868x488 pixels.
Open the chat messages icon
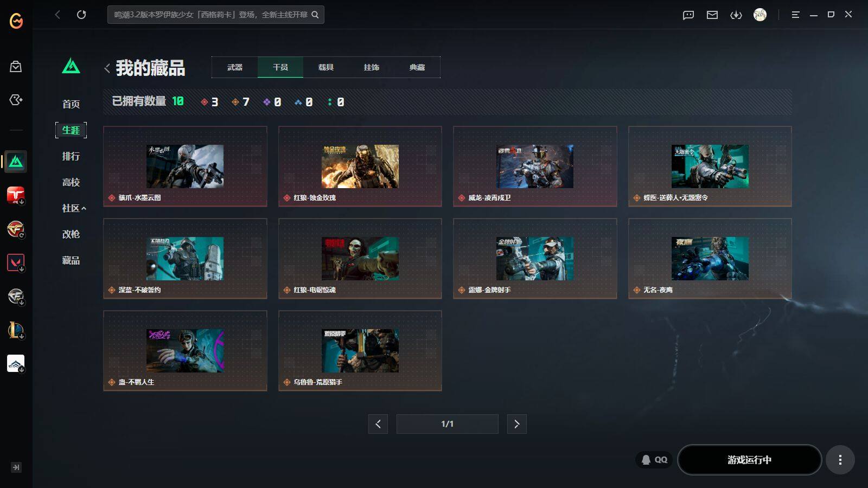point(688,15)
